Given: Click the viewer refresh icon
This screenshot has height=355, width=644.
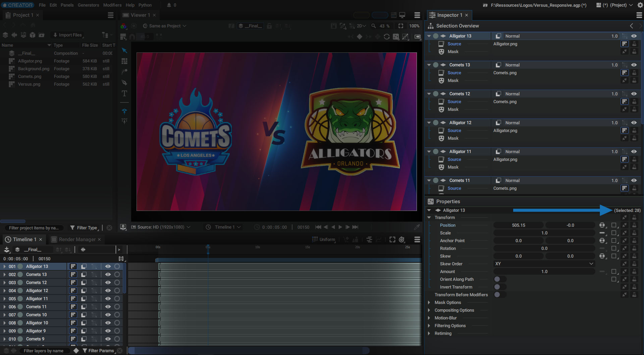Looking at the screenshot, I should [387, 37].
